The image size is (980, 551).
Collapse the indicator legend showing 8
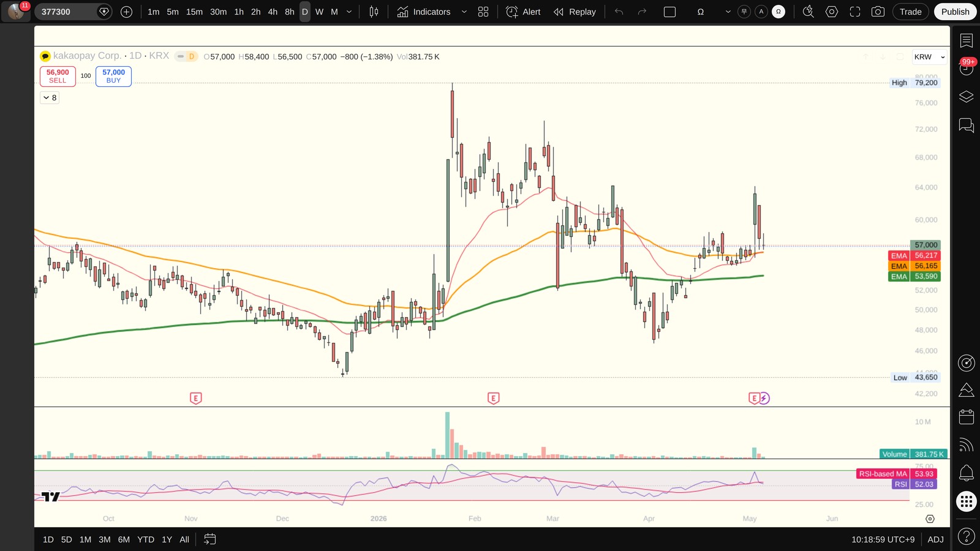(x=50, y=97)
